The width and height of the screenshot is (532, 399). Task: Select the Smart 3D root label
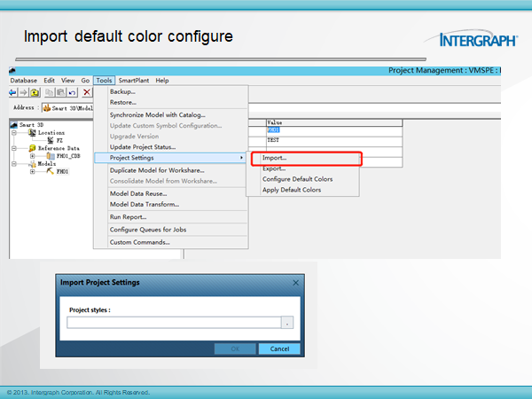[x=32, y=125]
